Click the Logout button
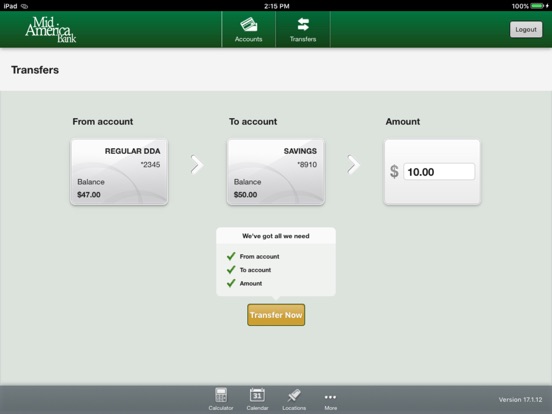This screenshot has height=414, width=552. (x=526, y=30)
